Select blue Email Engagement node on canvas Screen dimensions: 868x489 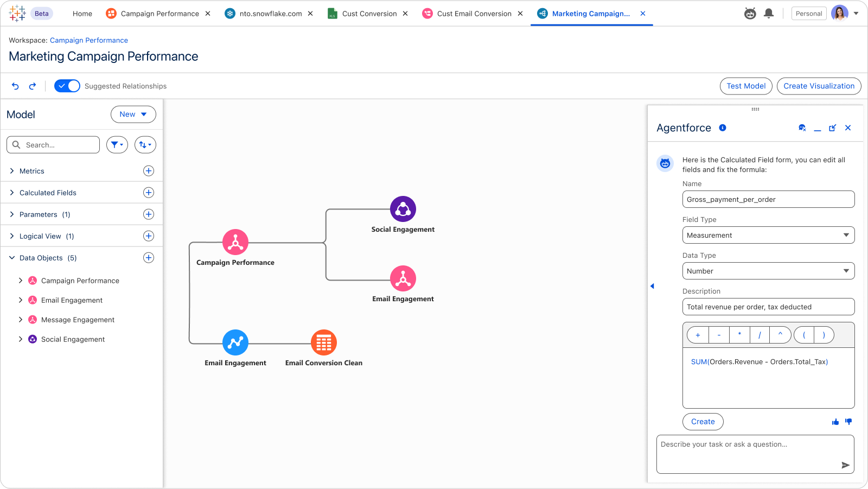click(235, 342)
